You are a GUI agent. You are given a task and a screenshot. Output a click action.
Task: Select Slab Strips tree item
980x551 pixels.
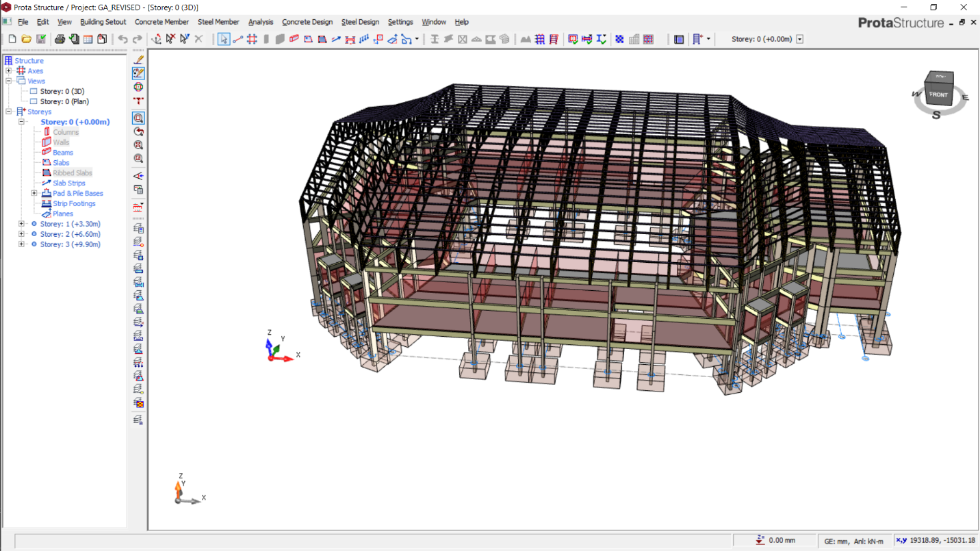point(69,183)
